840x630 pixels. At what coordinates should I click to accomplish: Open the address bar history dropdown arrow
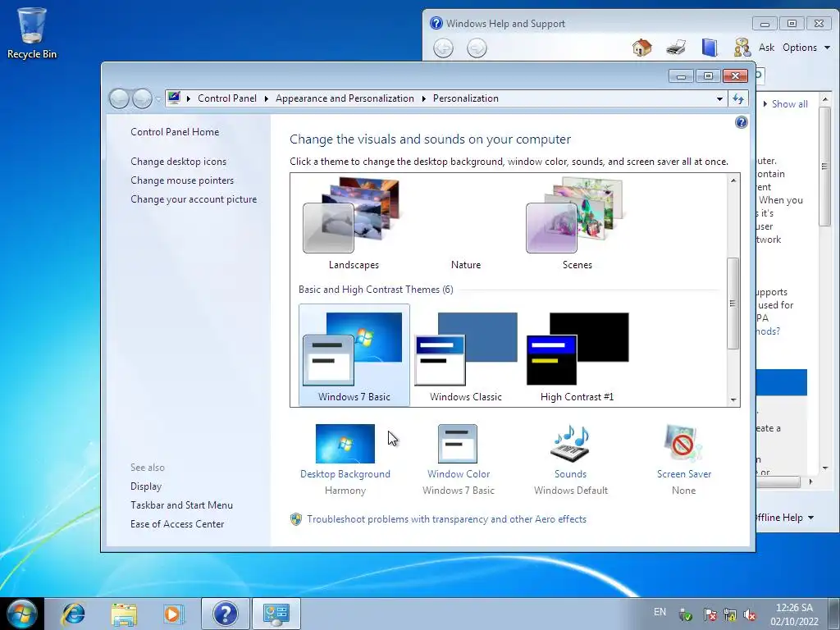tap(719, 98)
